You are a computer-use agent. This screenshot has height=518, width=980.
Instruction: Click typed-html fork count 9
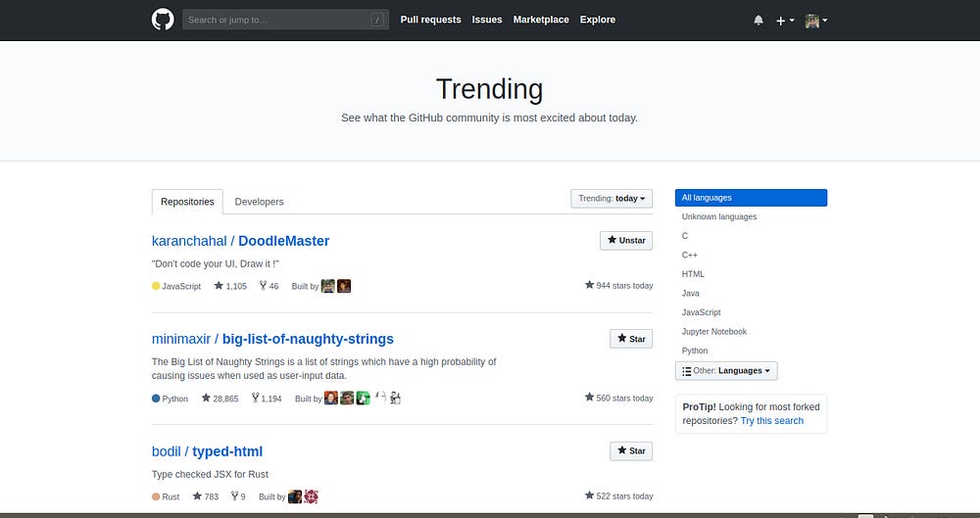tap(238, 496)
